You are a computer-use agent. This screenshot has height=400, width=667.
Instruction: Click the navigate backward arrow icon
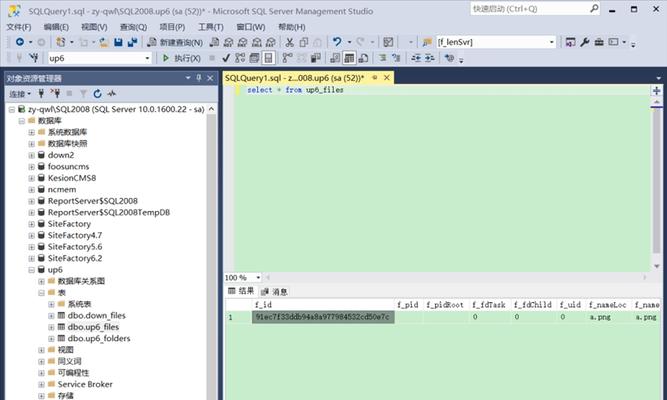tap(20, 42)
